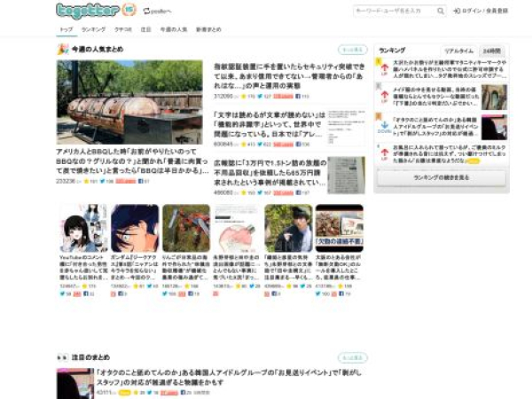Screen dimensions: 532x399
Task: Open the posfie link in header
Action: (x=158, y=12)
